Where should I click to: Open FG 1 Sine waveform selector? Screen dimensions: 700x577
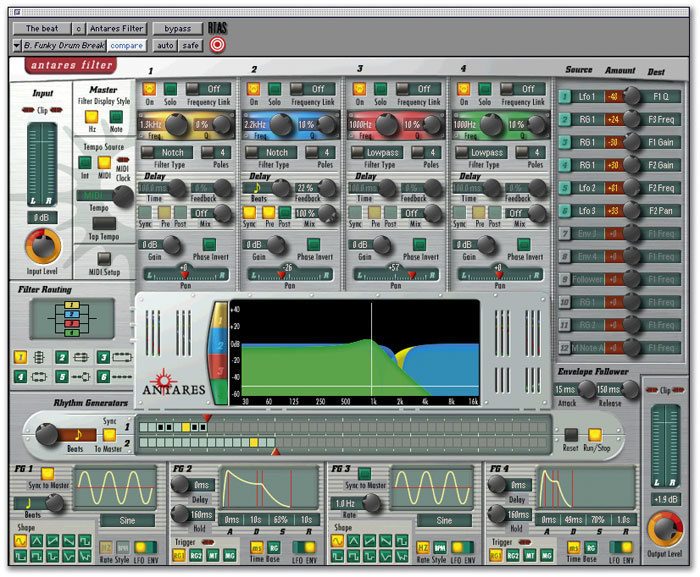point(127,520)
